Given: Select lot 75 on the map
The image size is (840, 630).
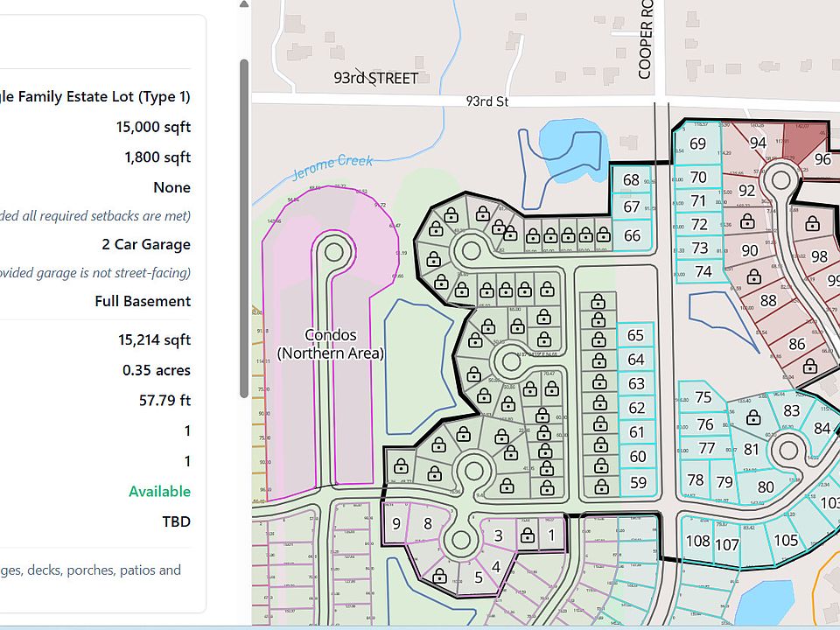Looking at the screenshot, I should [703, 397].
